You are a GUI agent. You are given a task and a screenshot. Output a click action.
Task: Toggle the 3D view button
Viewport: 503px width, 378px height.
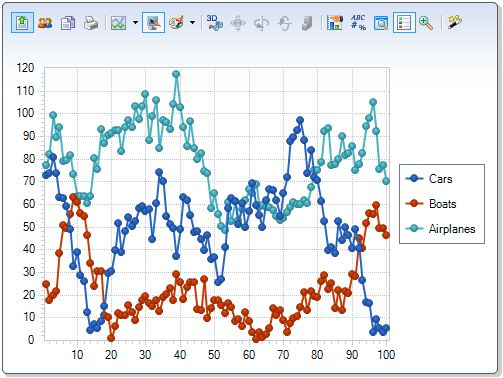(x=214, y=23)
